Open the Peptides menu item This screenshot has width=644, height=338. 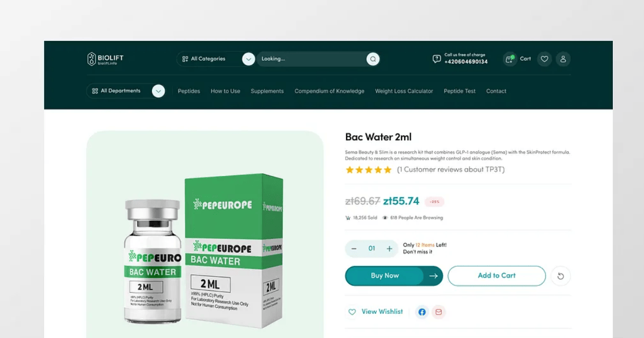tap(189, 91)
